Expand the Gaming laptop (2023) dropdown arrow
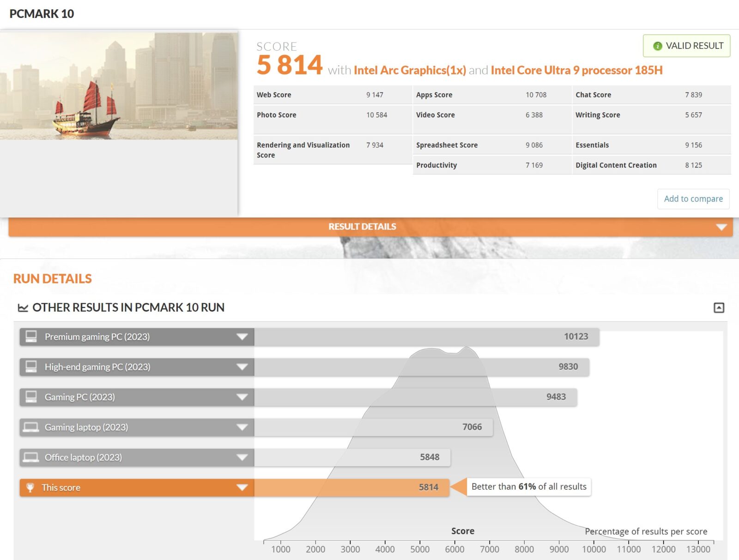 242,428
